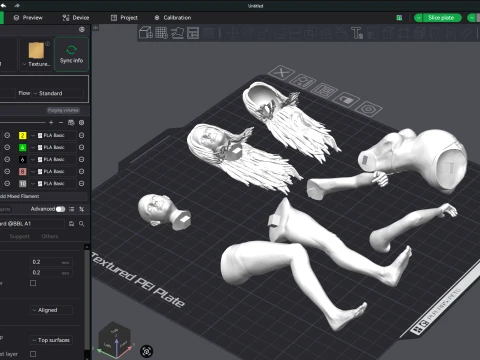Click the Purging volumes button
The width and height of the screenshot is (480, 360).
[63, 110]
